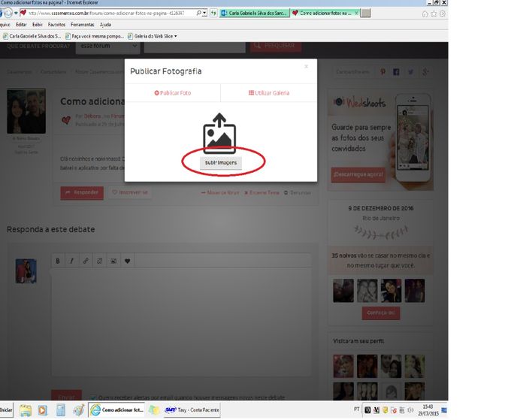Open the Favorites star icon
Screen dimensions: 526x420
(434, 14)
